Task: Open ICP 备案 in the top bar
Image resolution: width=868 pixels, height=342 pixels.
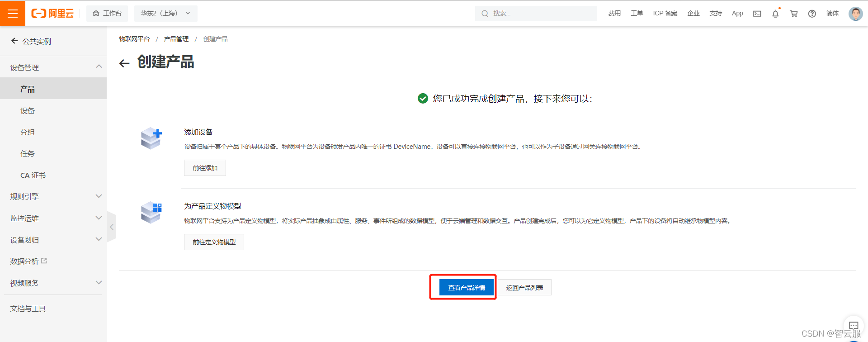Action: tap(665, 14)
